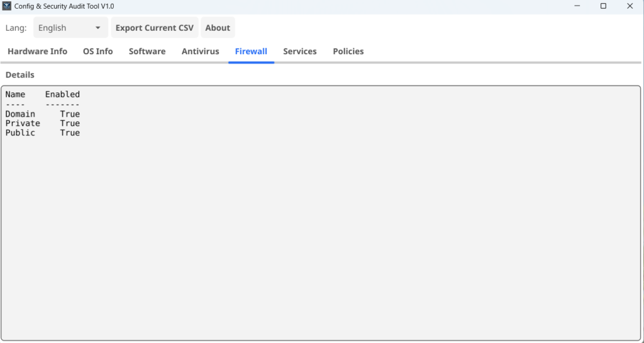The image size is (644, 343).
Task: Close the Config & Security Audit Tool
Action: (x=630, y=6)
